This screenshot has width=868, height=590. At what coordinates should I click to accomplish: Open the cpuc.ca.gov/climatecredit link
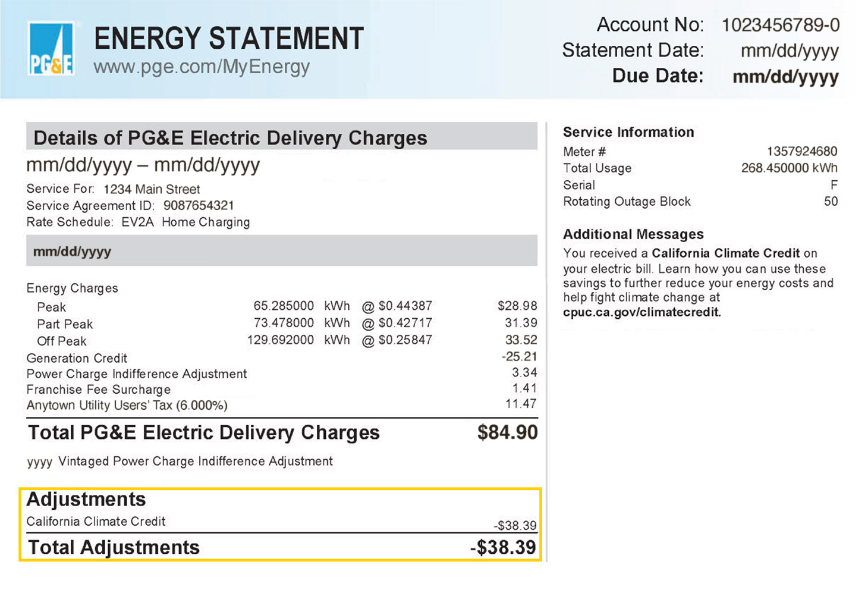coord(641,312)
